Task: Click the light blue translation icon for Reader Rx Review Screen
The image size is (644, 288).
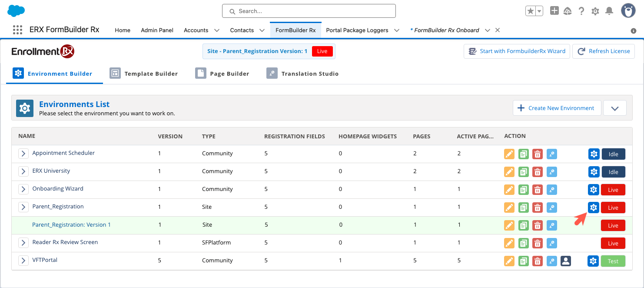Action: (x=551, y=243)
